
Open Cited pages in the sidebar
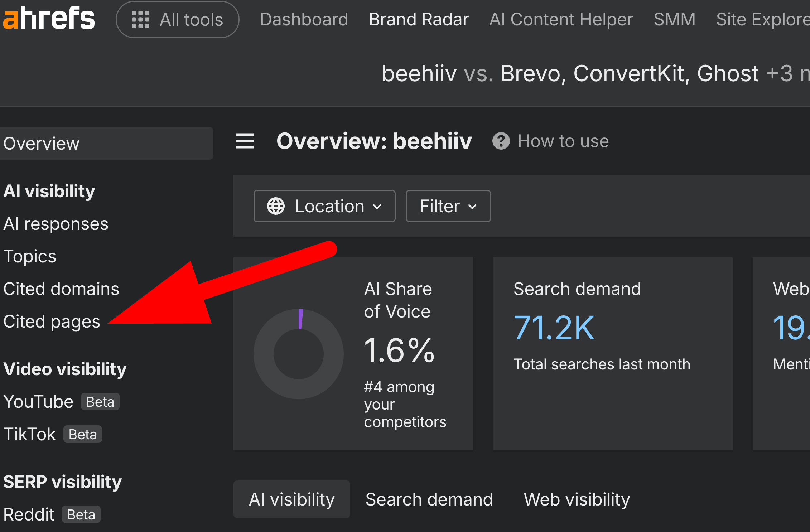52,321
